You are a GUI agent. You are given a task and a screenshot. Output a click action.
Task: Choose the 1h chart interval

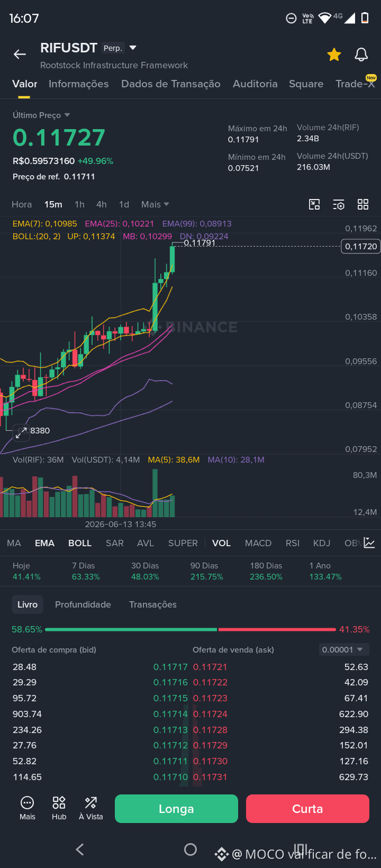[x=79, y=204]
